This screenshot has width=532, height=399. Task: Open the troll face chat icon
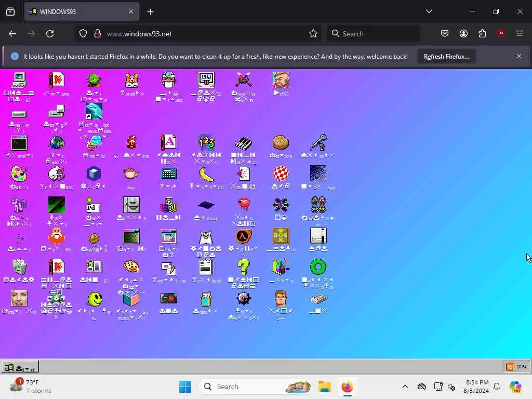coord(94,143)
